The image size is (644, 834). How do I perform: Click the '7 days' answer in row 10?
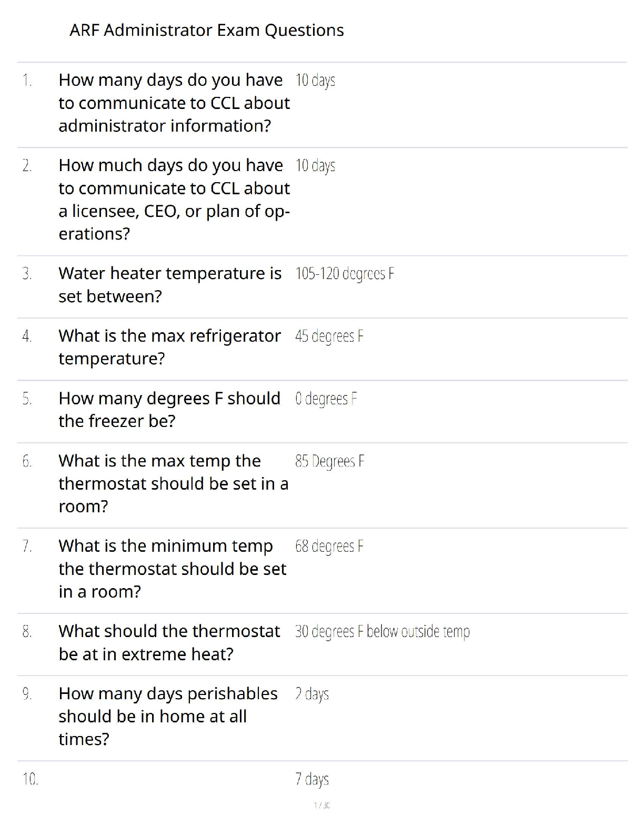click(311, 779)
